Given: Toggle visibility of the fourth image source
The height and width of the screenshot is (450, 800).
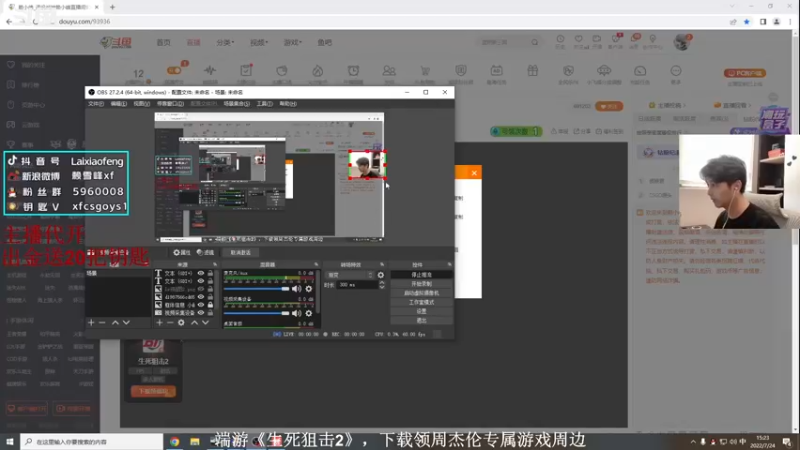Looking at the screenshot, I should 201,297.
